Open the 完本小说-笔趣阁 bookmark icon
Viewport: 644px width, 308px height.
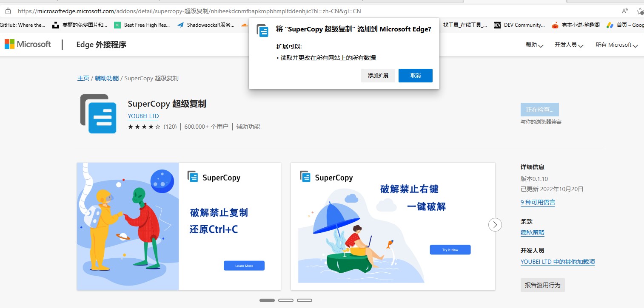click(555, 25)
